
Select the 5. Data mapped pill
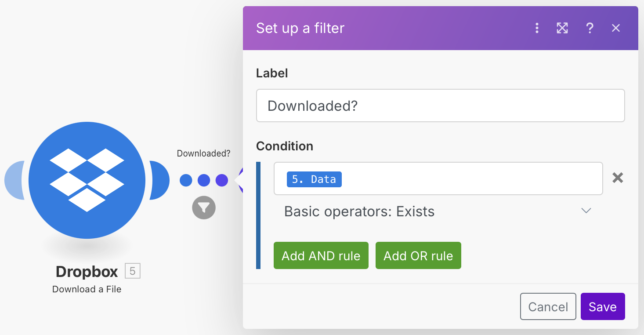coord(314,179)
